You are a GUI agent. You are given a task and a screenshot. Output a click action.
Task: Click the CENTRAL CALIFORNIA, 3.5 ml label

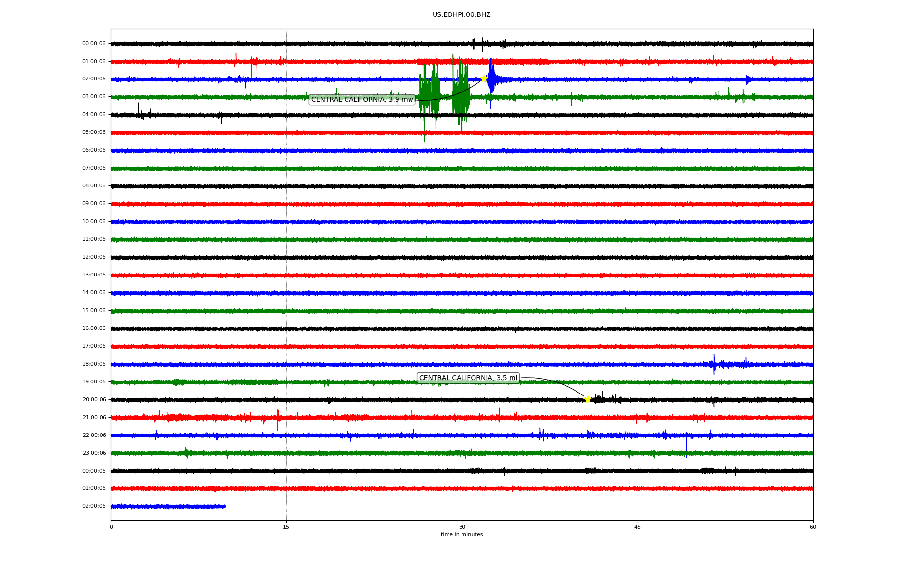(468, 378)
